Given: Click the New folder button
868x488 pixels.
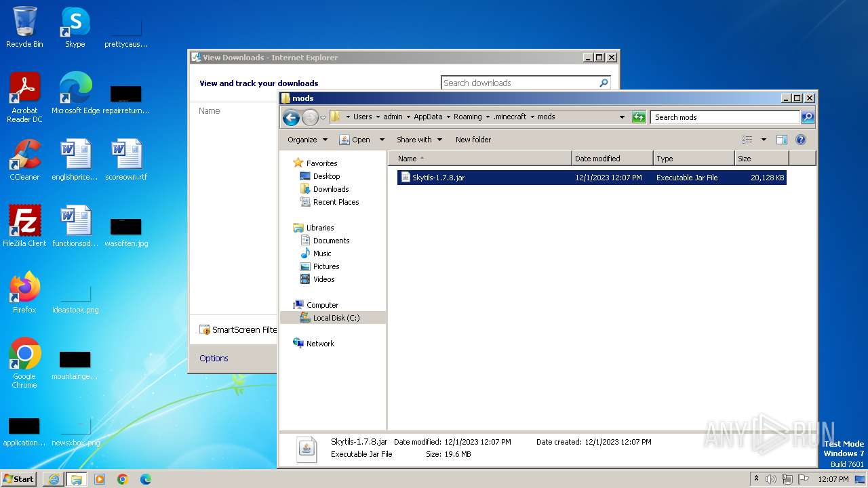Looking at the screenshot, I should pos(473,140).
